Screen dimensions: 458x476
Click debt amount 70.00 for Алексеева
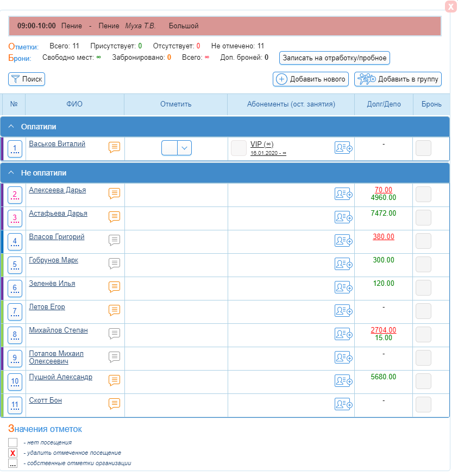point(384,190)
